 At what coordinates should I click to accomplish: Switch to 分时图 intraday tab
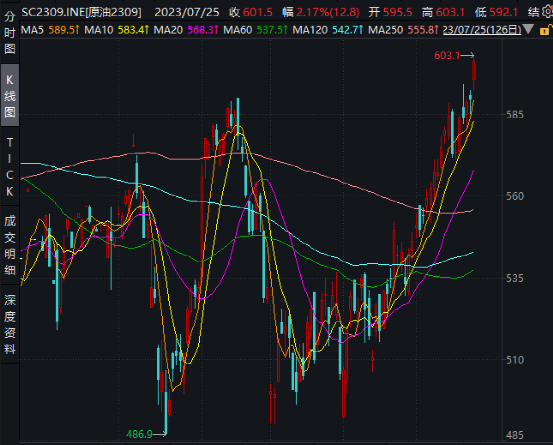point(10,32)
